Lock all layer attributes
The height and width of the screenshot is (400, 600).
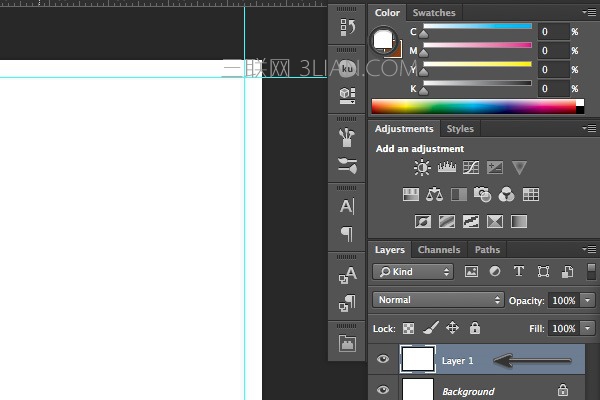coord(475,328)
